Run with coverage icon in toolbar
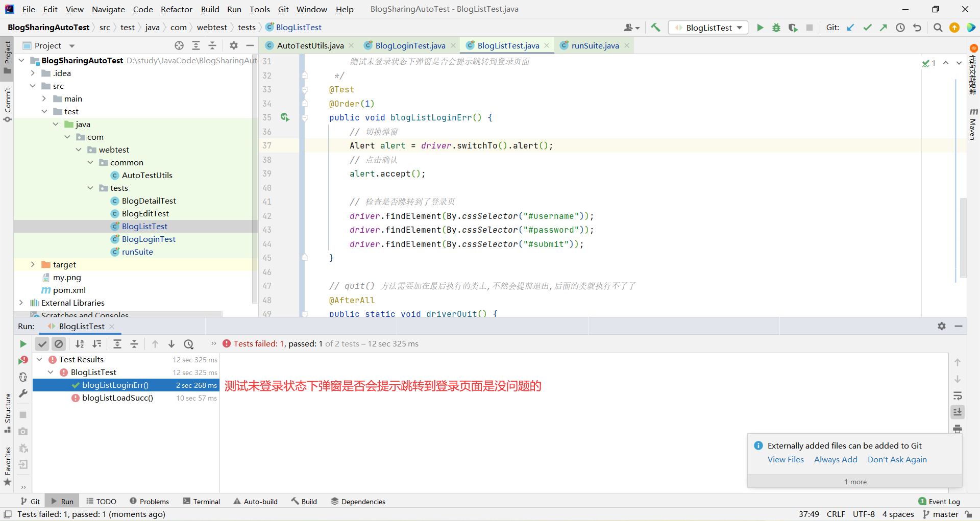This screenshot has height=521, width=980. pos(793,28)
